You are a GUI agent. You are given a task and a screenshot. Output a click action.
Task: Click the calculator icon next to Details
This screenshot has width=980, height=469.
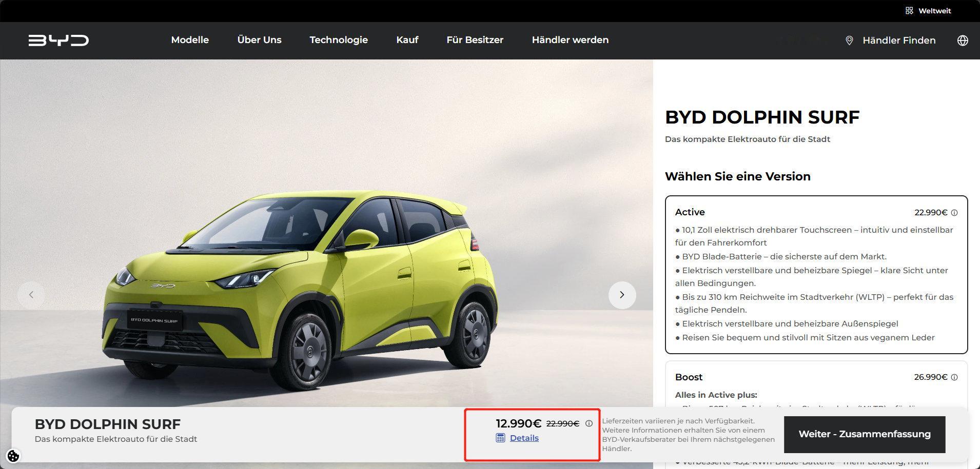pos(500,438)
